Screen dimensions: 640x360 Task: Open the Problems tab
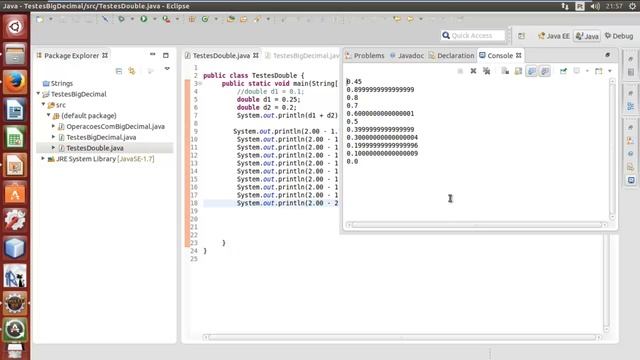pyautogui.click(x=365, y=56)
